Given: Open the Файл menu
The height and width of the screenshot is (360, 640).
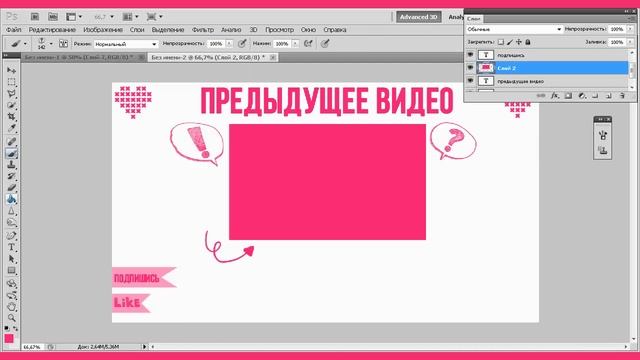Looking at the screenshot, I should [x=13, y=30].
